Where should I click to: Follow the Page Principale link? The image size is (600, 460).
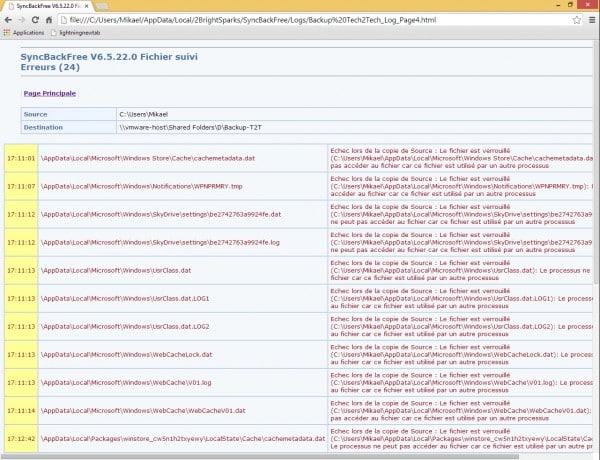49,93
